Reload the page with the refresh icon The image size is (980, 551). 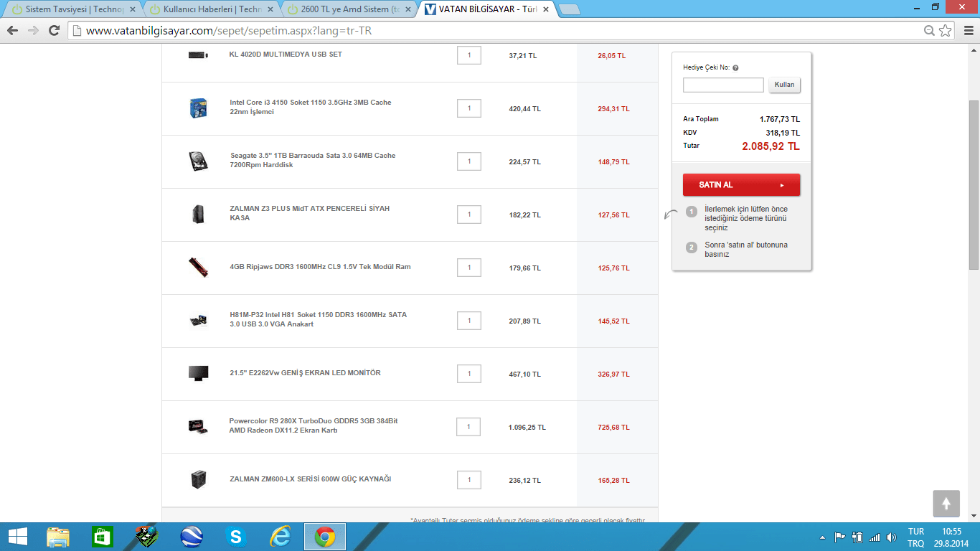click(54, 31)
